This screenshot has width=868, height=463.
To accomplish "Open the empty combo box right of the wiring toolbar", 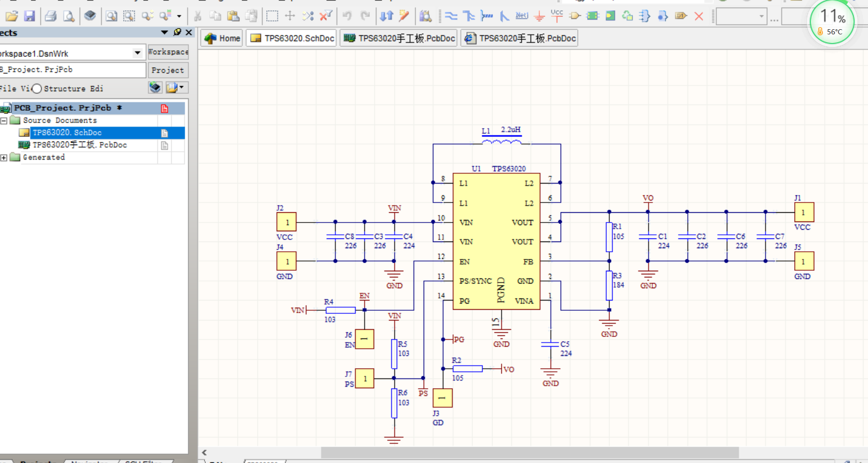I will 741,16.
